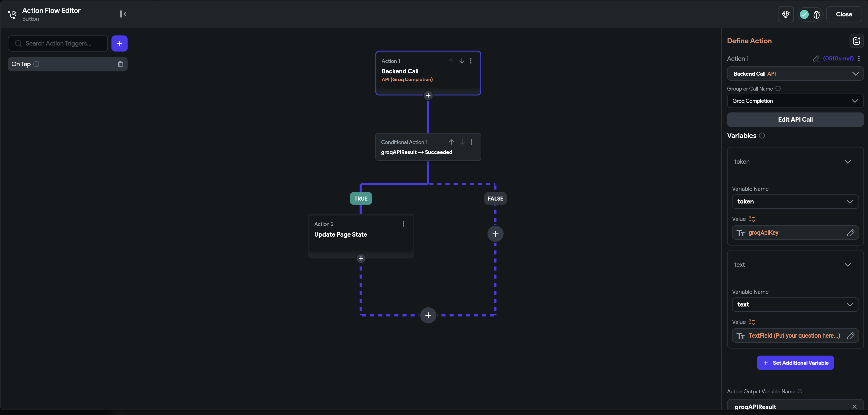Image resolution: width=868 pixels, height=415 pixels.
Task: Move Conditional Action 1 up
Action: click(451, 142)
